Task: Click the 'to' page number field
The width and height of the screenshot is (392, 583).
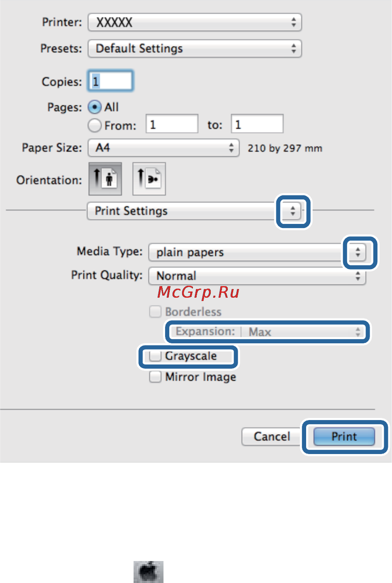Action: (257, 124)
